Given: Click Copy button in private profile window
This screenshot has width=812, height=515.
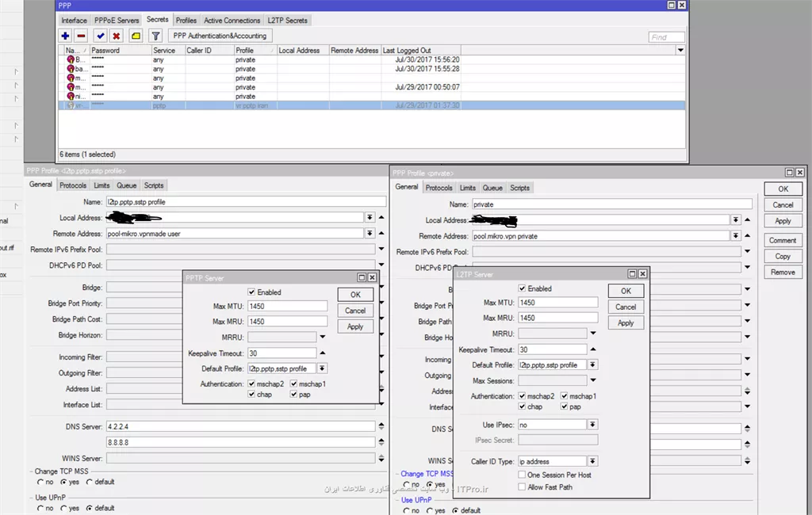Looking at the screenshot, I should (783, 257).
